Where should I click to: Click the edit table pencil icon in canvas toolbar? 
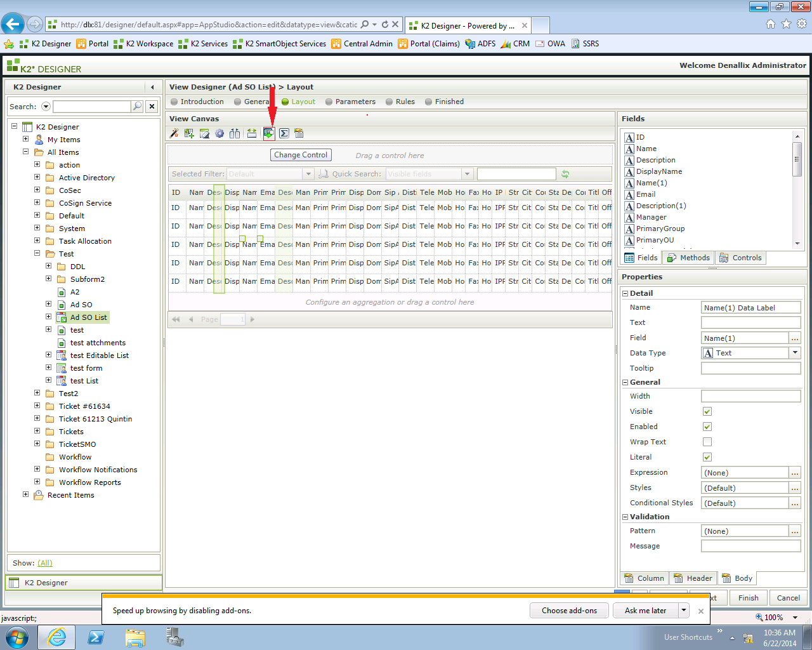click(204, 133)
